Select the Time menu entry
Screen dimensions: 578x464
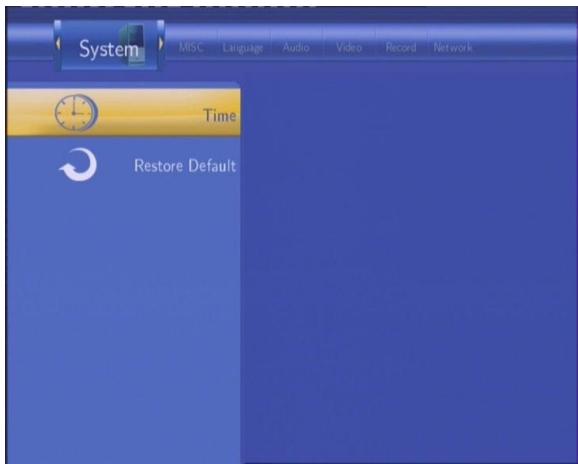point(123,112)
